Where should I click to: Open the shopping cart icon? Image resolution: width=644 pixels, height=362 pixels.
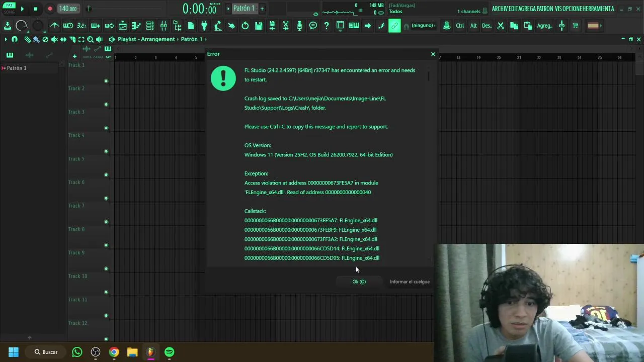575,26
